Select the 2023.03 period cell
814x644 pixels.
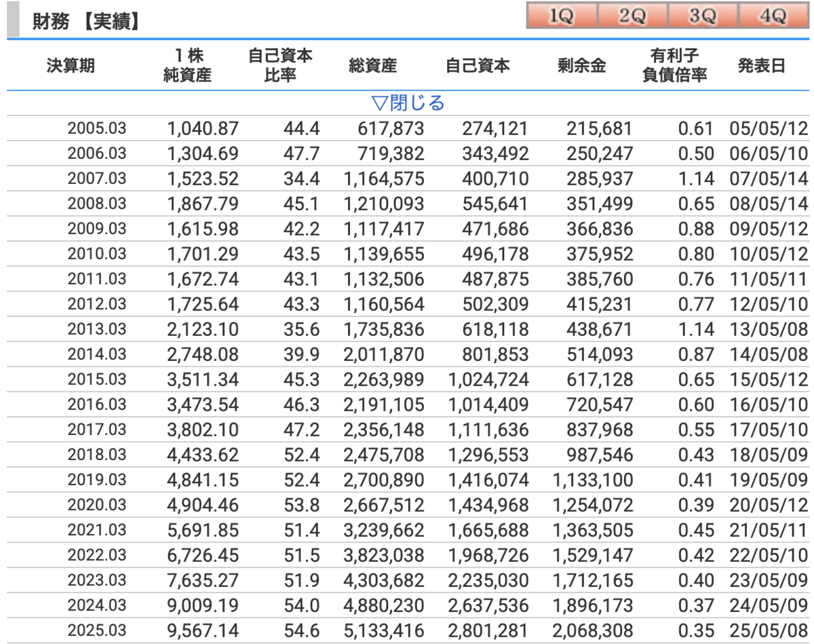[x=97, y=580]
